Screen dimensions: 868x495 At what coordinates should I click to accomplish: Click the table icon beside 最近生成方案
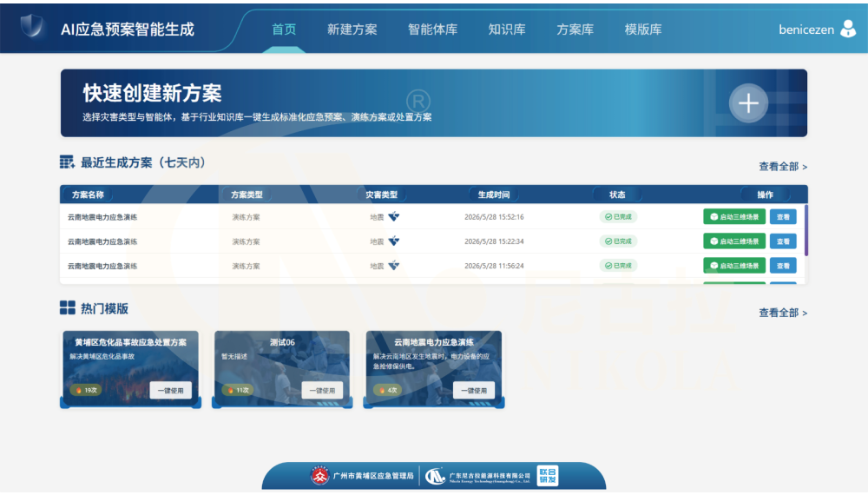67,162
